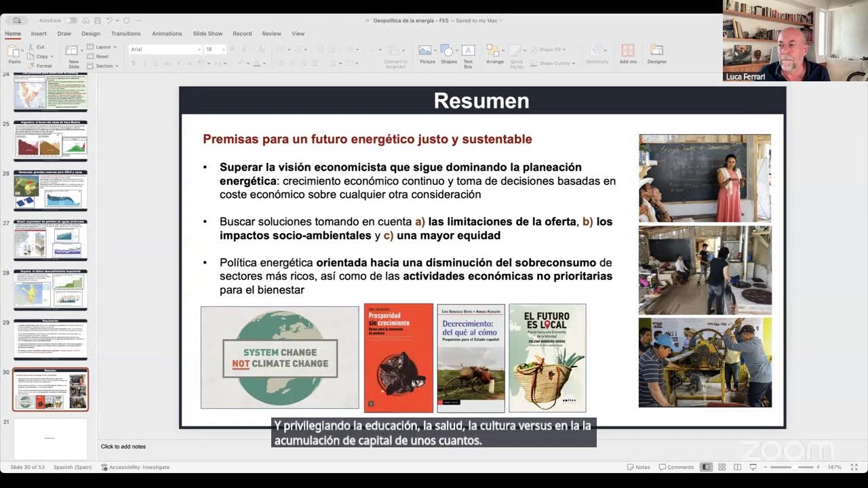
Task: Open the font size 18 combo box
Action: click(216, 49)
